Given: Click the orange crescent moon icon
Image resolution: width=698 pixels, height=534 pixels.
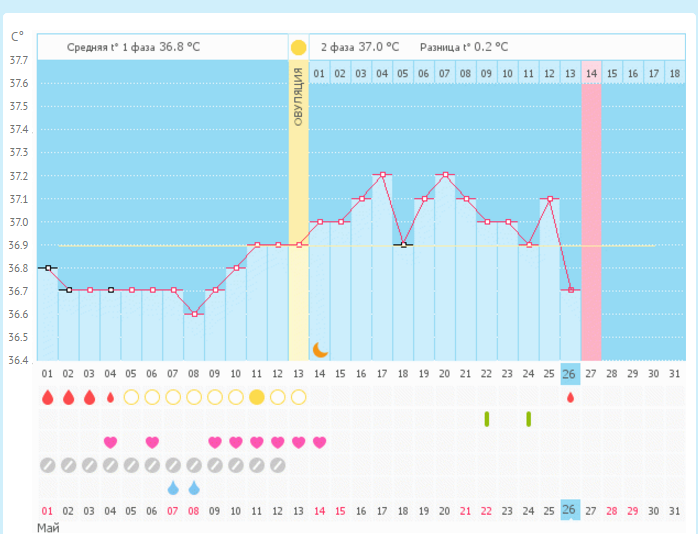Looking at the screenshot, I should point(320,349).
